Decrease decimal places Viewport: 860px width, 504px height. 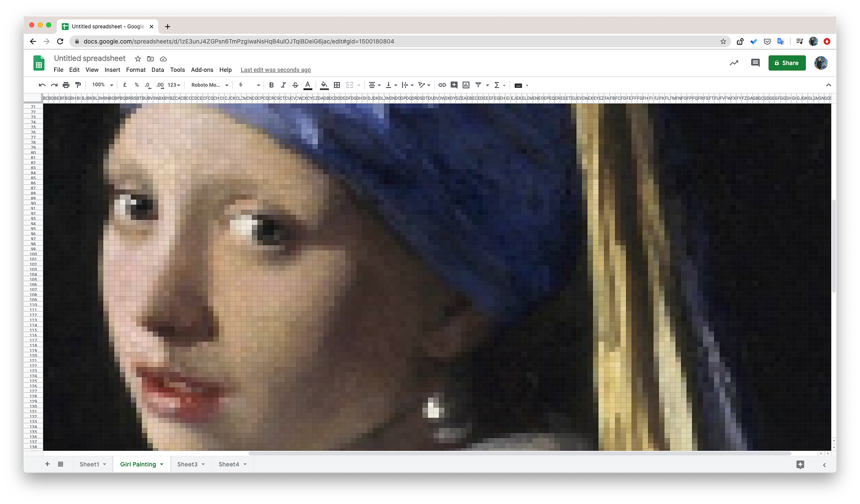click(x=147, y=85)
